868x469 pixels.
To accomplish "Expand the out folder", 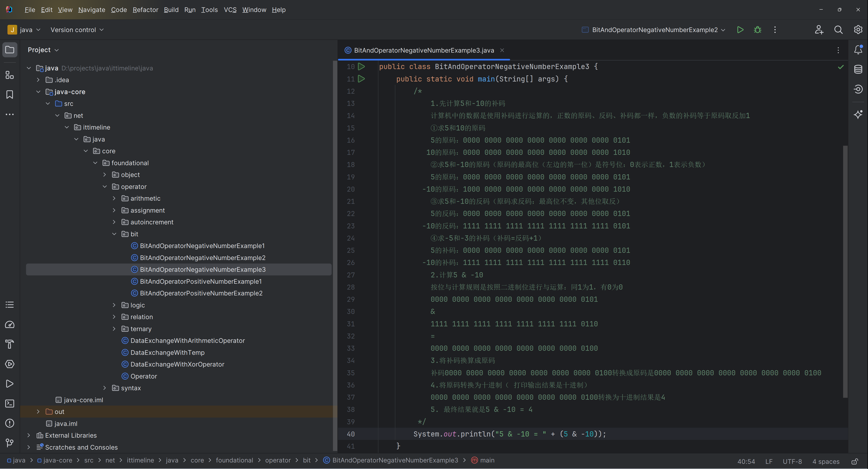I will (38, 411).
